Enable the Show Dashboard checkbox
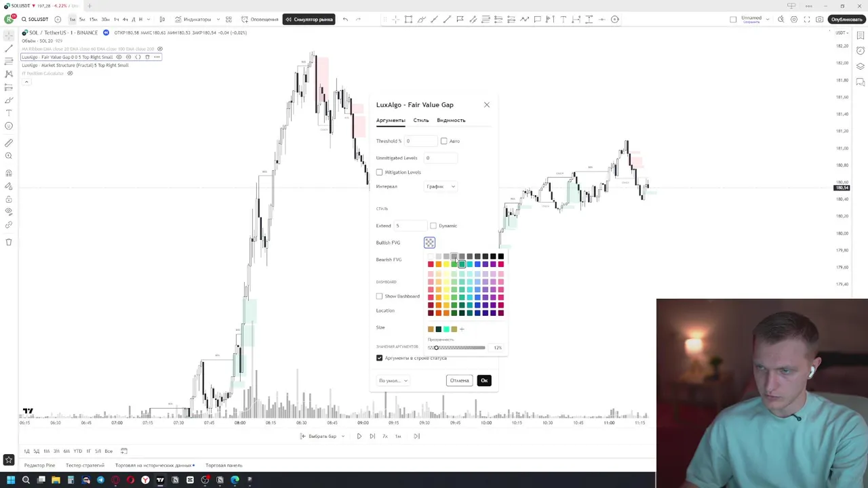Screen dimensions: 868x488 click(379, 296)
